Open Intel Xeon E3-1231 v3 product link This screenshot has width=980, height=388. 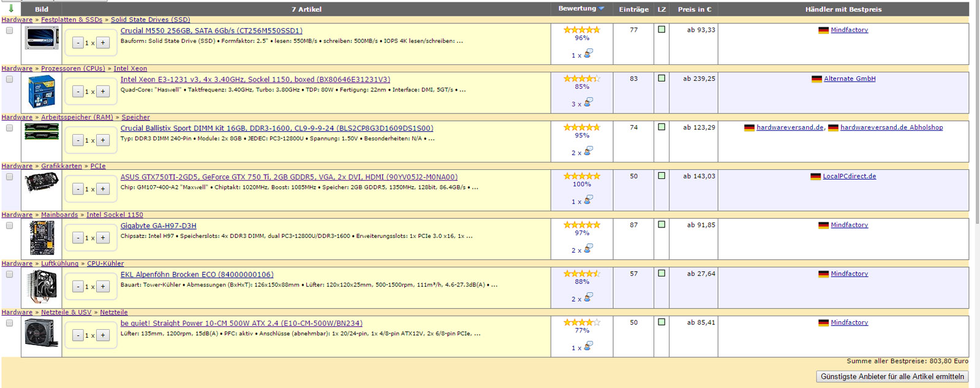(255, 79)
